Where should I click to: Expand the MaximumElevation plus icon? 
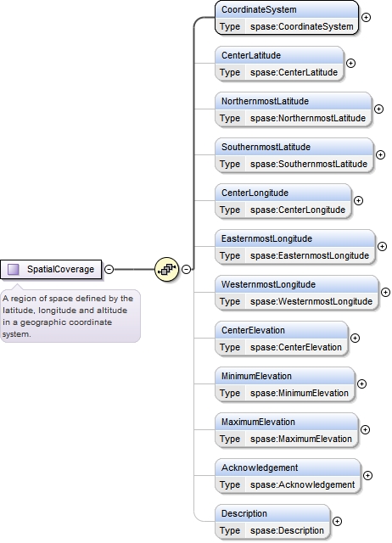pos(366,430)
